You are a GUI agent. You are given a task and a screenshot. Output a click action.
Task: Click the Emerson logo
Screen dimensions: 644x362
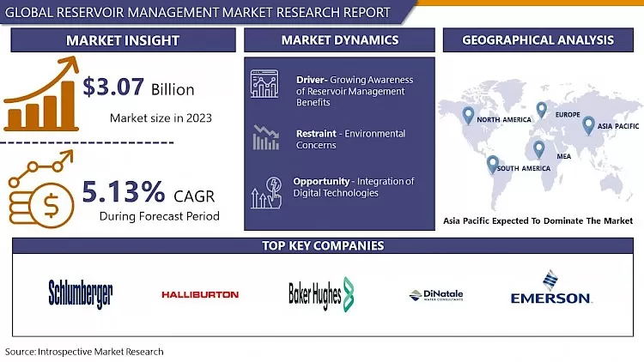pos(550,287)
